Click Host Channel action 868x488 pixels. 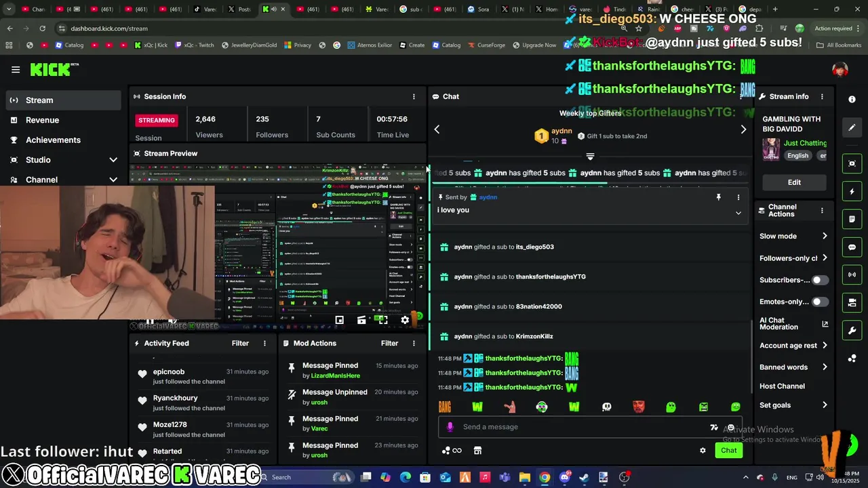point(782,386)
